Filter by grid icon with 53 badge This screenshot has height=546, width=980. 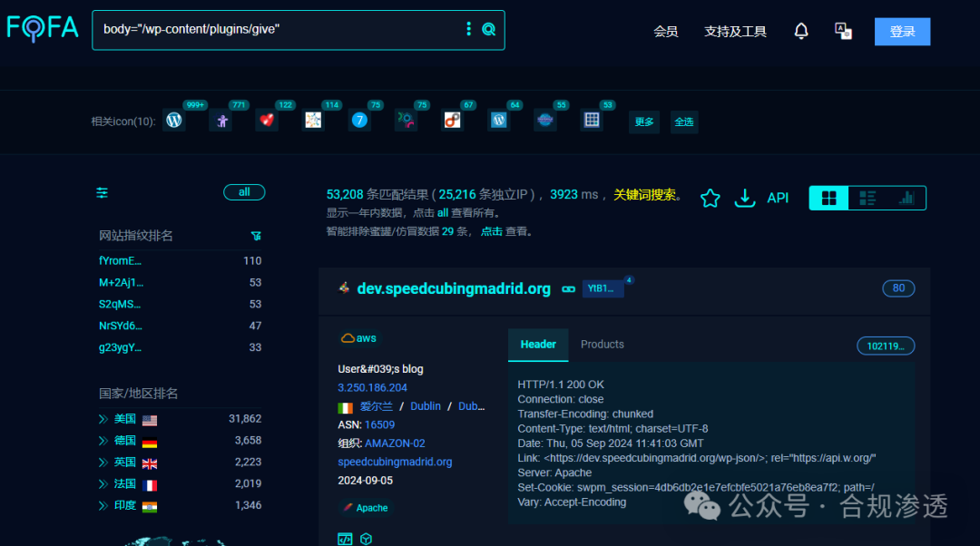click(x=592, y=121)
